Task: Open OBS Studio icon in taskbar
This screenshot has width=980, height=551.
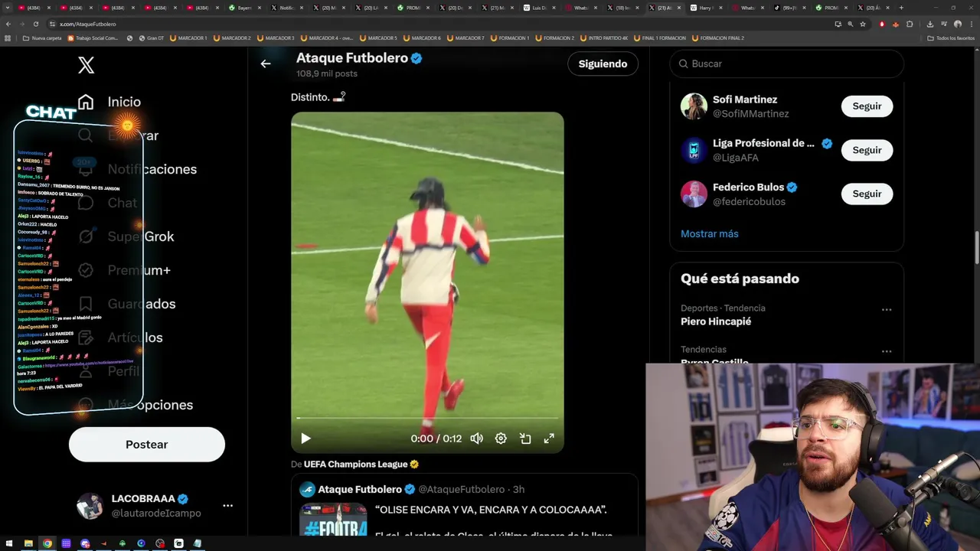Action: point(160,543)
